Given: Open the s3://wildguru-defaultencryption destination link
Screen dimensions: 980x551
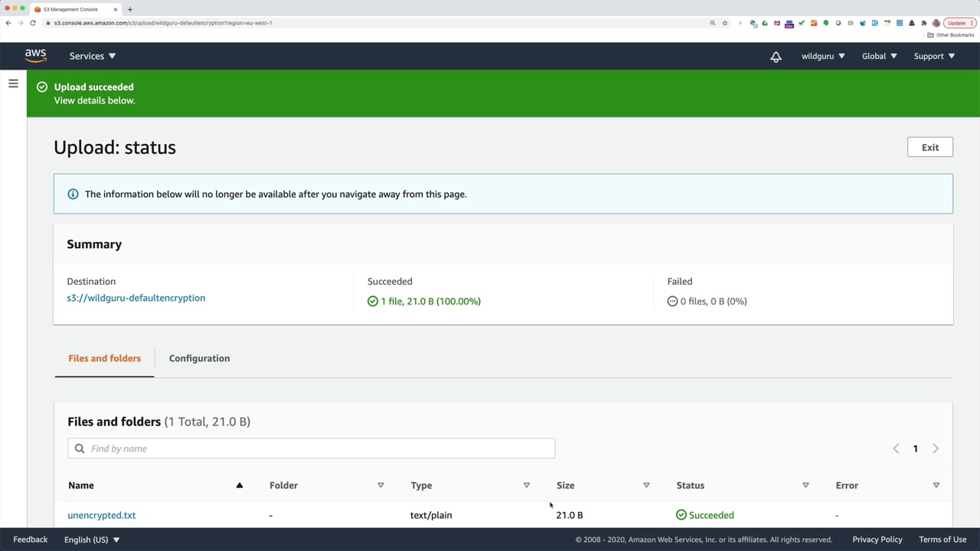Looking at the screenshot, I should point(136,298).
